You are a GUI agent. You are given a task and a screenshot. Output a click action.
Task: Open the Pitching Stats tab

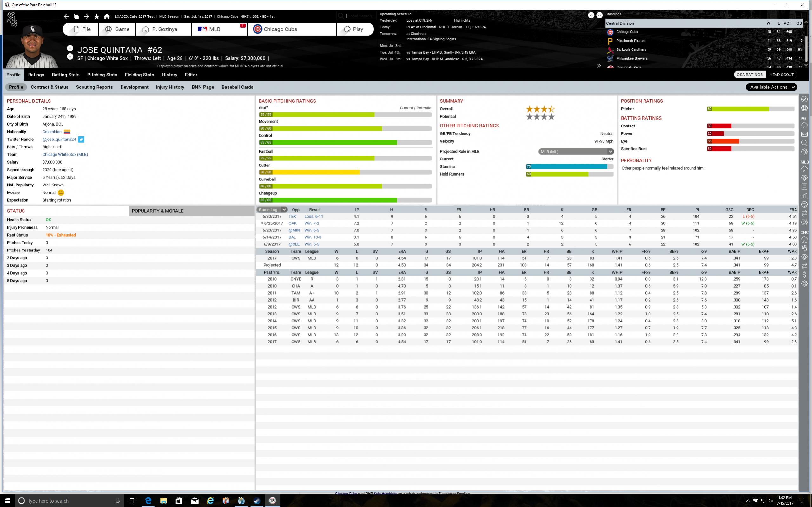(102, 75)
